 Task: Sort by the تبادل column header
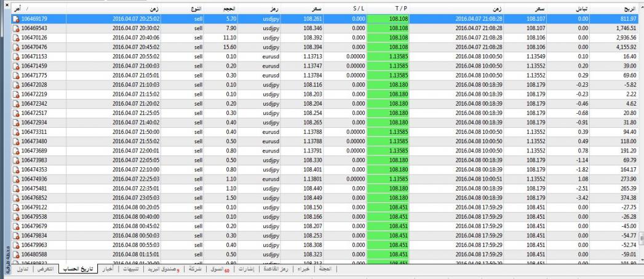[x=568, y=8]
